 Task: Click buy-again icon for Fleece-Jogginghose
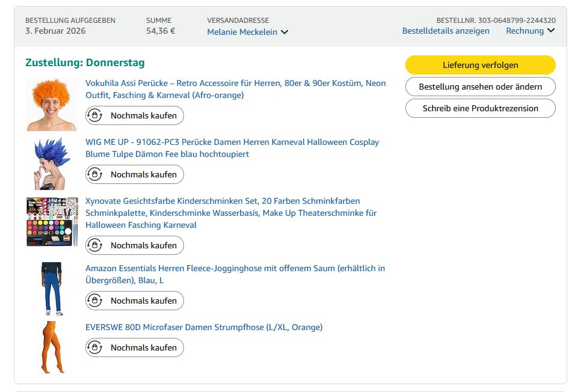coord(95,301)
